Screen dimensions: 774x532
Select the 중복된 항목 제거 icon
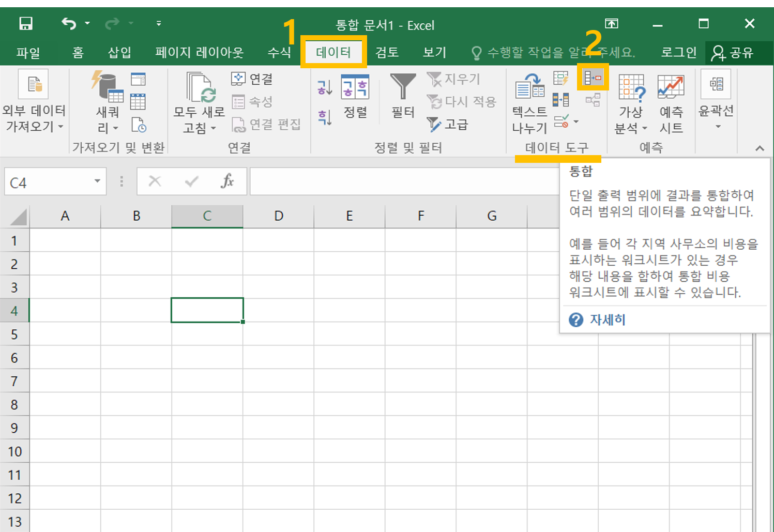(561, 100)
